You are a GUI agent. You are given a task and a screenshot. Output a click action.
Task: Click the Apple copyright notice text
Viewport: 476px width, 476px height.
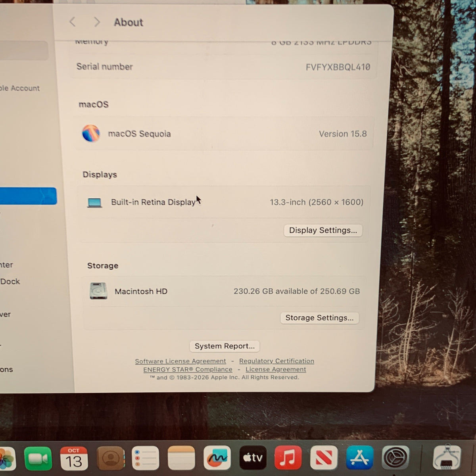click(x=225, y=377)
